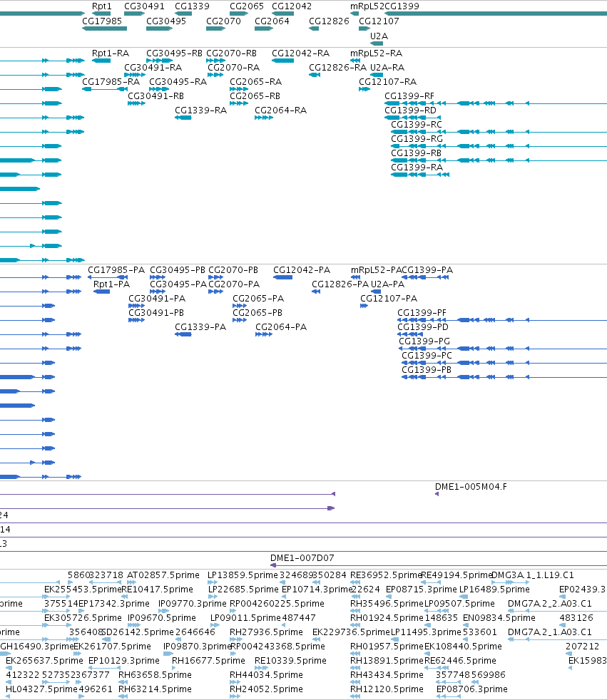Click the CG2064 gene label
Screen dimensions: 607x700
pyautogui.click(x=272, y=21)
